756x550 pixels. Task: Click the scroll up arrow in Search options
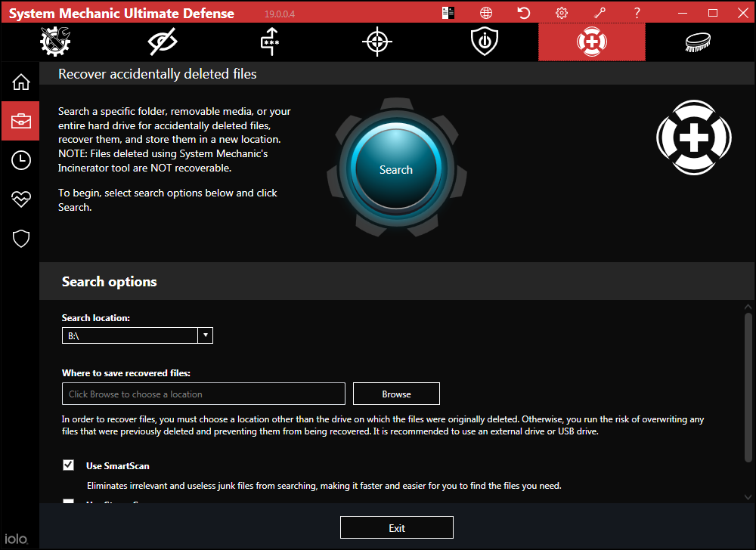748,307
